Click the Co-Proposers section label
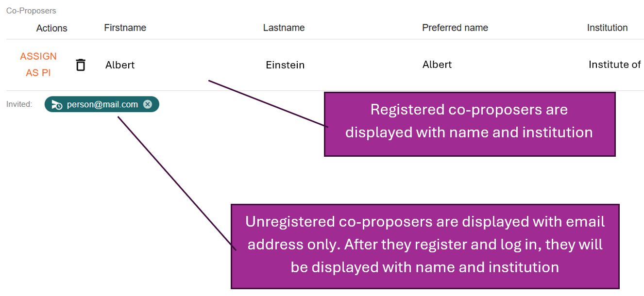 point(31,11)
